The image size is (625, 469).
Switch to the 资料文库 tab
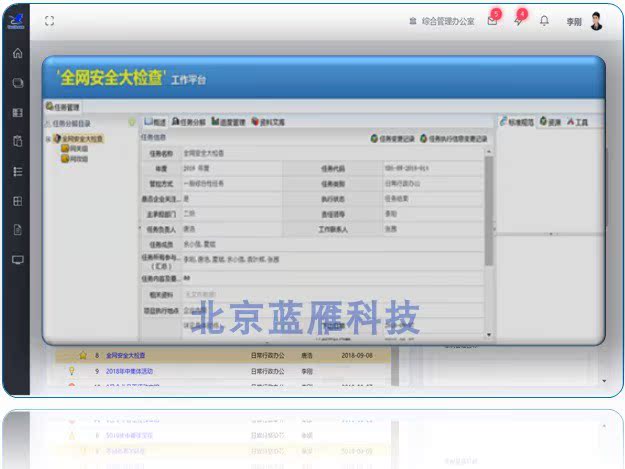pos(268,122)
